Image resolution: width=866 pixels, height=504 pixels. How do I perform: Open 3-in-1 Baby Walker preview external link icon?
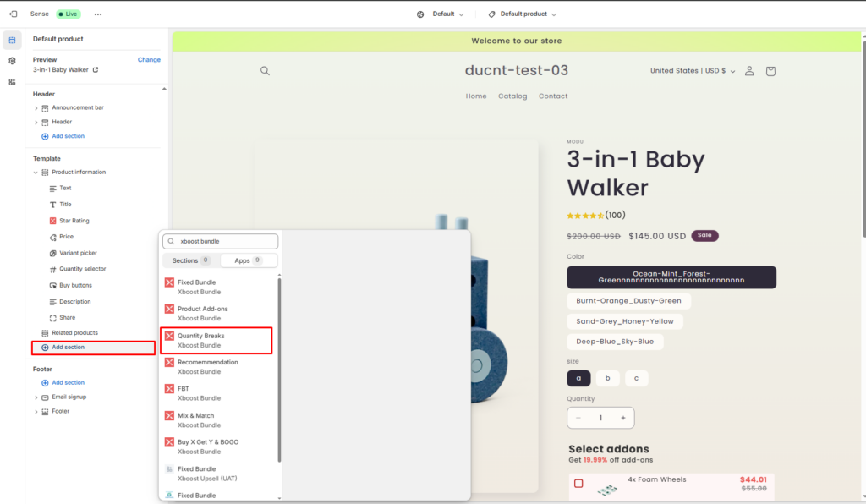pos(95,70)
